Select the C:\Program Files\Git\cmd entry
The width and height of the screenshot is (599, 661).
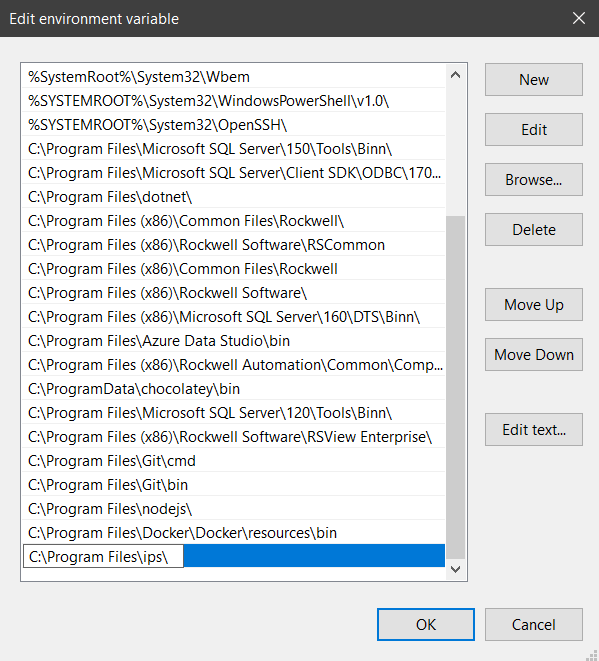(x=234, y=461)
